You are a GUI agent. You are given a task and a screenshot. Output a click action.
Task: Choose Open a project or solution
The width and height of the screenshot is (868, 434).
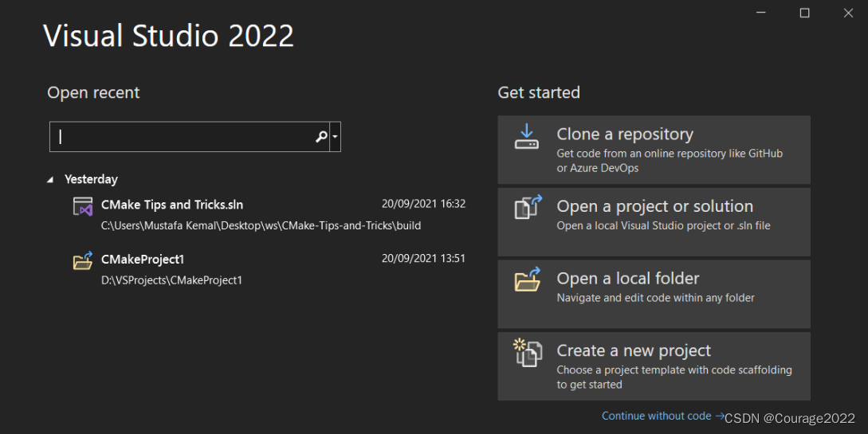click(x=654, y=221)
